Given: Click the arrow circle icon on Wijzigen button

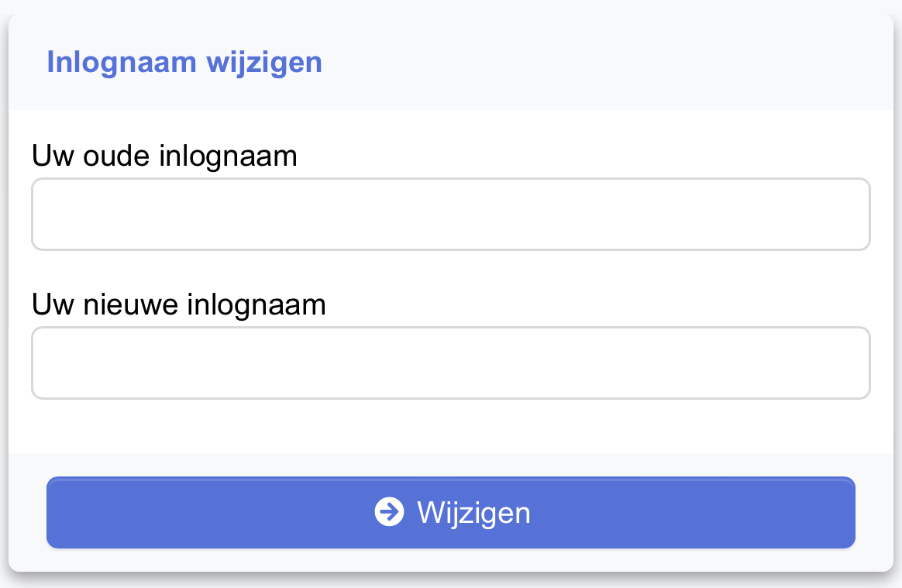Looking at the screenshot, I should [x=389, y=512].
